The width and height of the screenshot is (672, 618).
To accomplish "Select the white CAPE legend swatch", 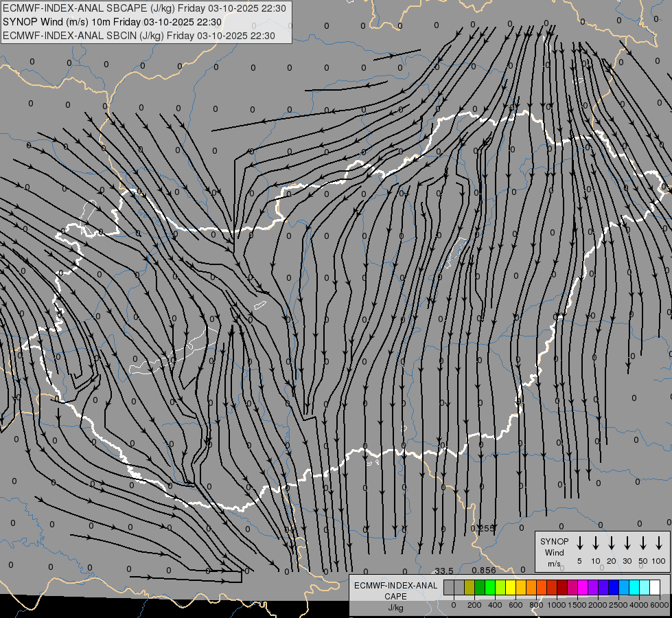I will 654,587.
